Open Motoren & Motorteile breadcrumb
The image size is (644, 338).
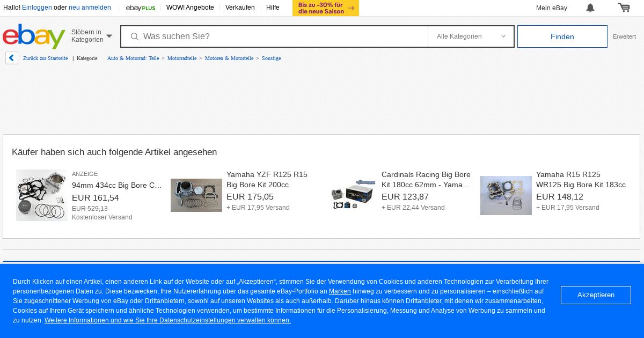229,58
